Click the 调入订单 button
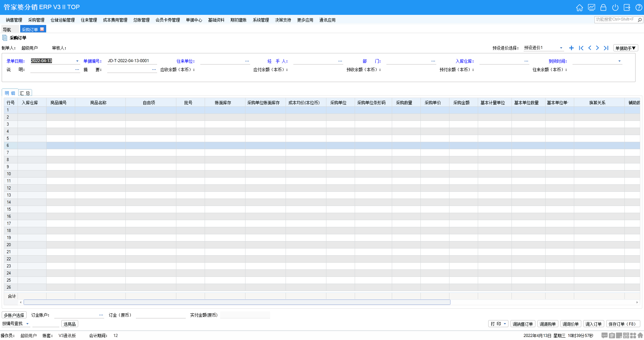This screenshot has width=644, height=340. pos(593,324)
